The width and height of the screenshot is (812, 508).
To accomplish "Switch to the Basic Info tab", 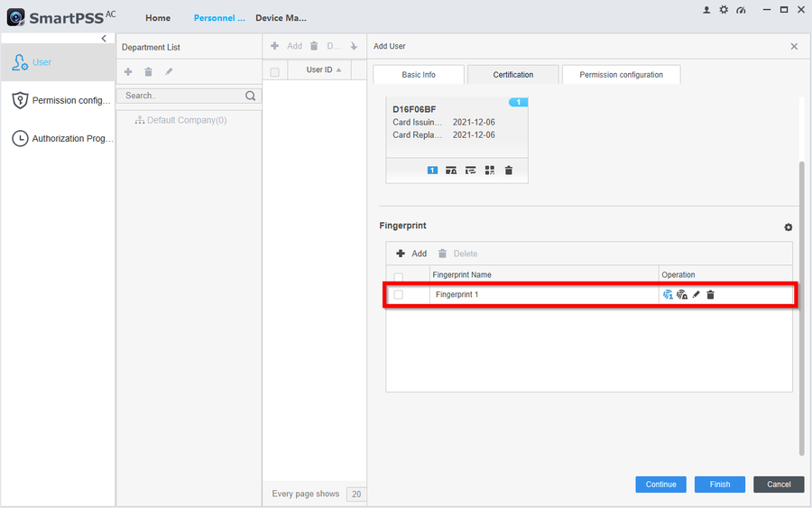I will (418, 75).
